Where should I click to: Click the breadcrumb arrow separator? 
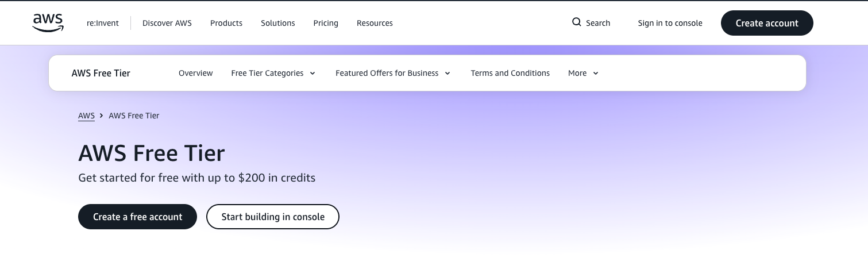click(102, 116)
